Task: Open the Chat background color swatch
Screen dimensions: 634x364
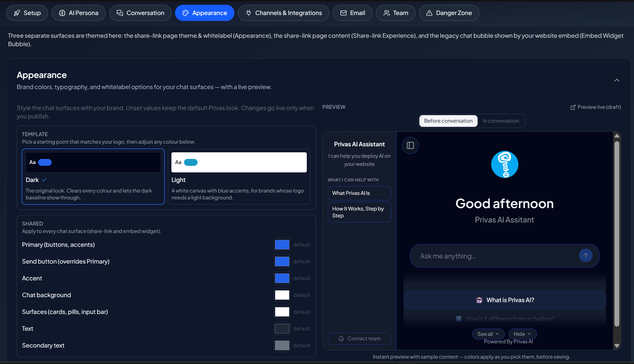Action: point(282,295)
